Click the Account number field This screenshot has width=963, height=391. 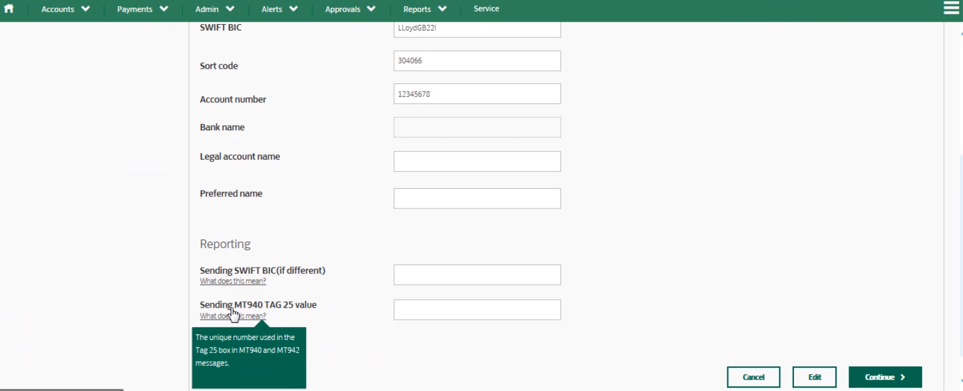477,93
